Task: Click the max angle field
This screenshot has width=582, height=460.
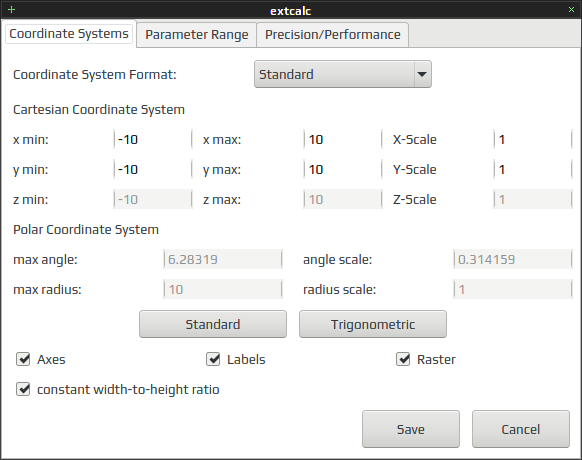Action: (x=223, y=259)
